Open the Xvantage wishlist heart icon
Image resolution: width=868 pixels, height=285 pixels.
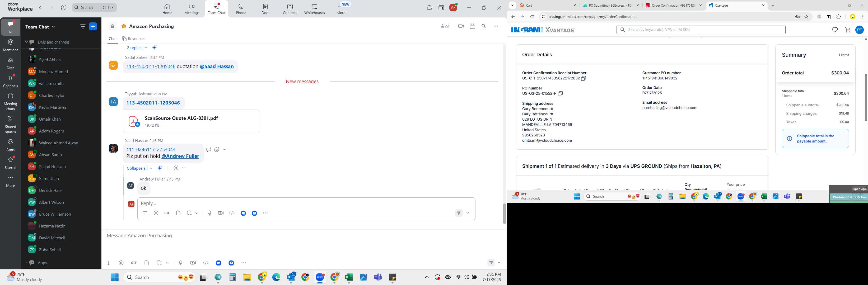click(x=834, y=30)
